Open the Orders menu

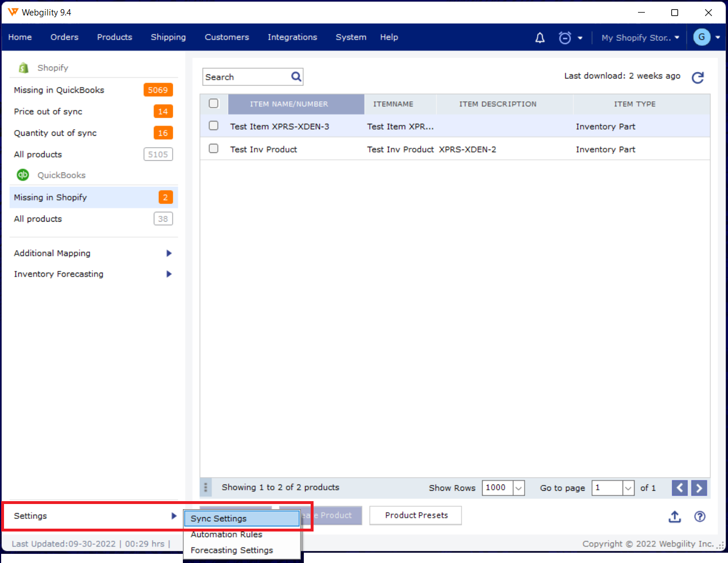64,37
